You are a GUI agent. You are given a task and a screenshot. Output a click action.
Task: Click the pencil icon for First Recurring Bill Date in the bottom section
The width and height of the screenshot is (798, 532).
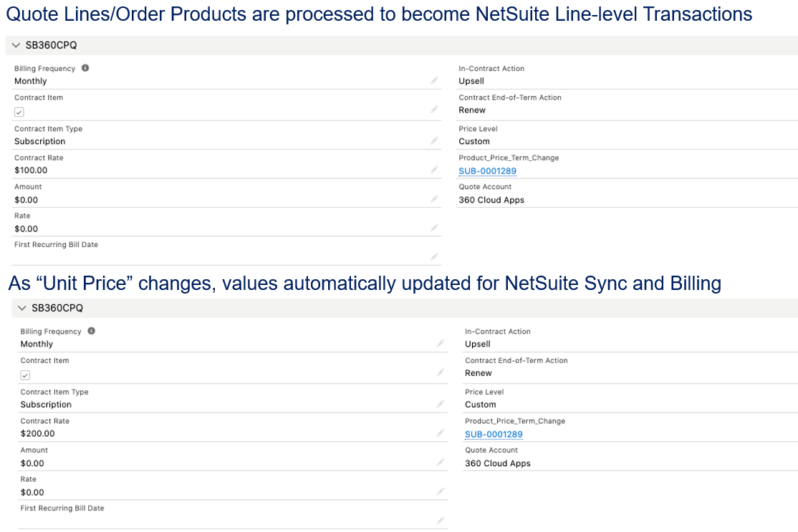coord(441,521)
